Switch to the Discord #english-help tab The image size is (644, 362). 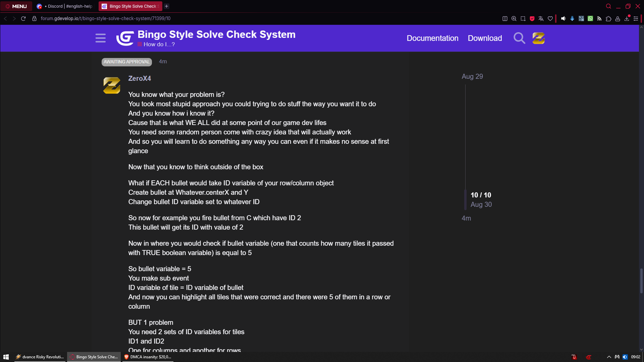pos(65,6)
